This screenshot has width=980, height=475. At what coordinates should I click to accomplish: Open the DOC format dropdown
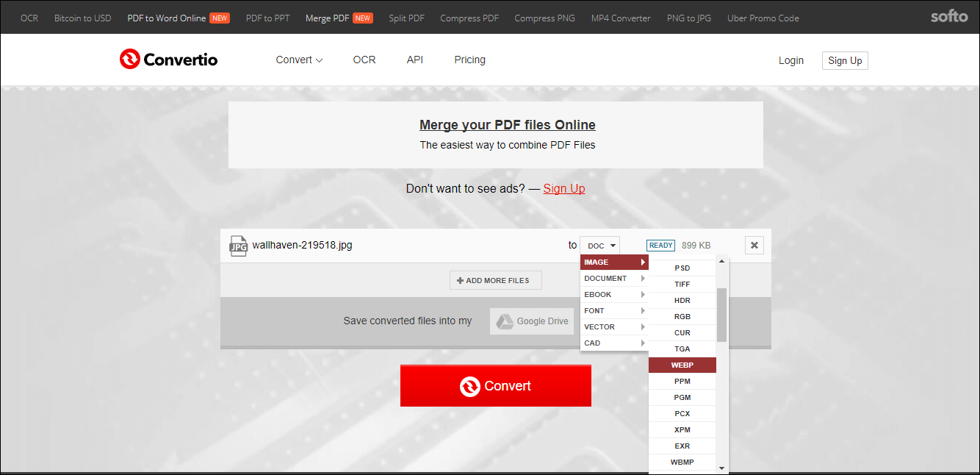tap(600, 246)
